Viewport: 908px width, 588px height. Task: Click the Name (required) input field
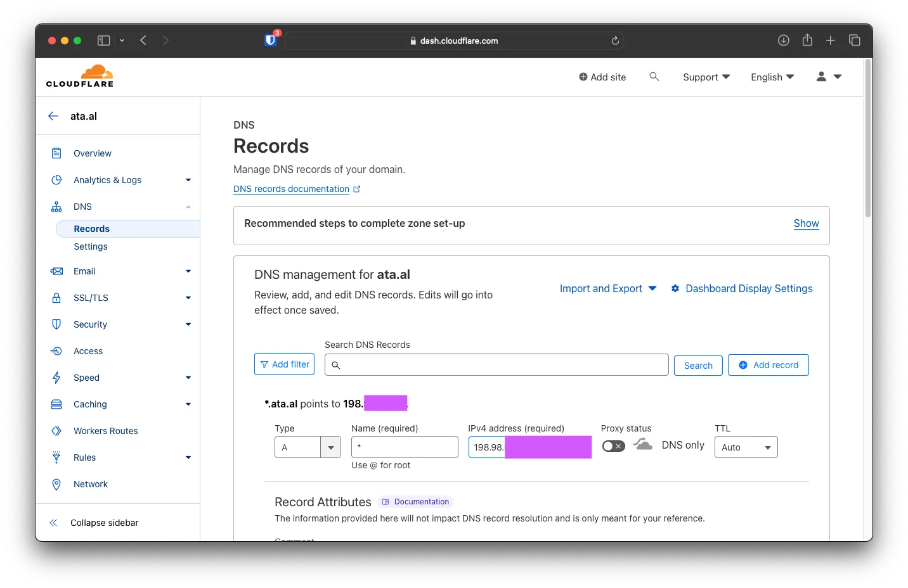point(405,447)
